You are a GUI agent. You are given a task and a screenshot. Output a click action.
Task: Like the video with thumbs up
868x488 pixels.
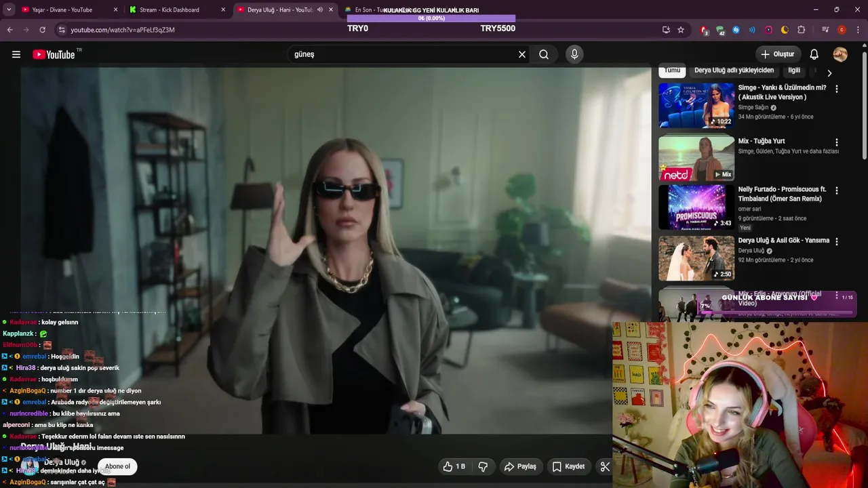tap(454, 466)
